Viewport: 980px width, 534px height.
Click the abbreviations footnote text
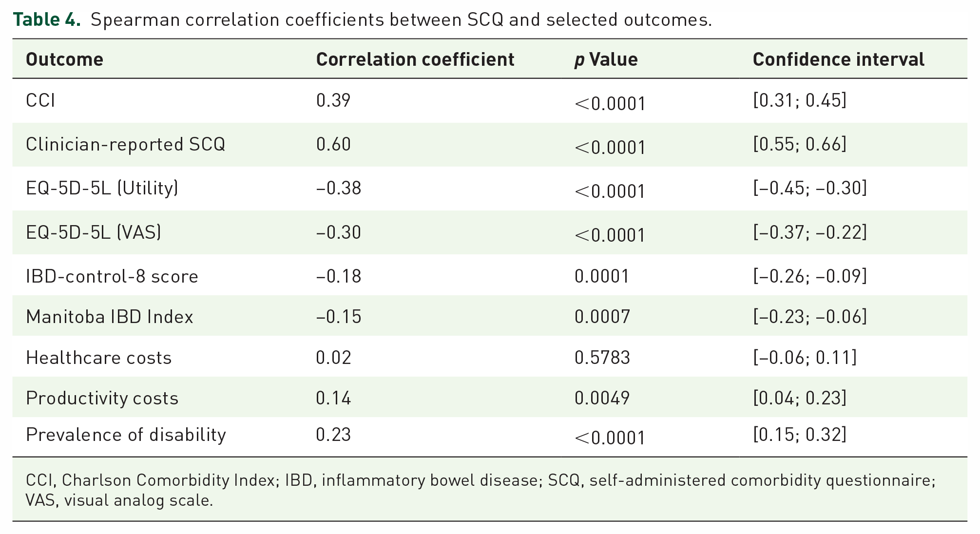point(480,490)
